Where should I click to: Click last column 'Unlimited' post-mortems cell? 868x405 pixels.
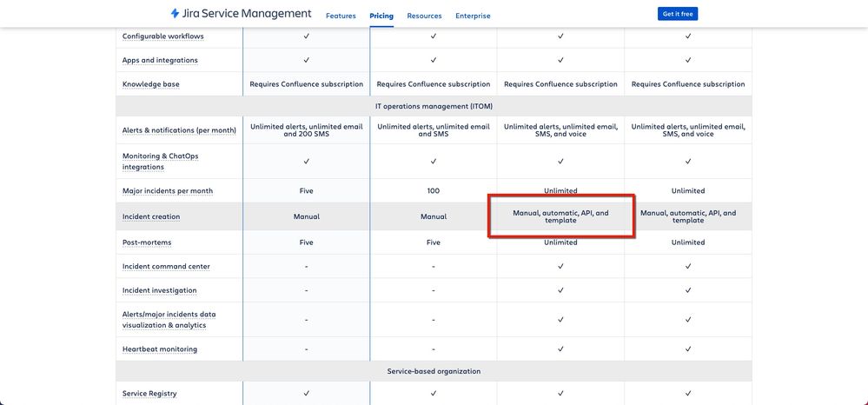click(688, 242)
